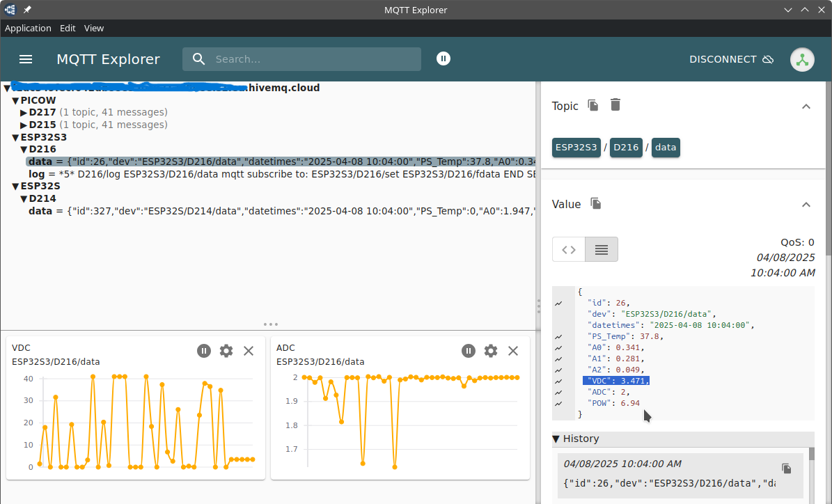This screenshot has height=504, width=832.
Task: Open the Application menu
Action: tap(28, 28)
